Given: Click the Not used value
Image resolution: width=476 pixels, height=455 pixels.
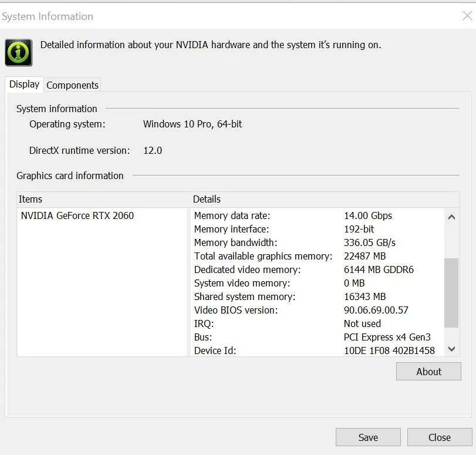Looking at the screenshot, I should coord(362,323).
